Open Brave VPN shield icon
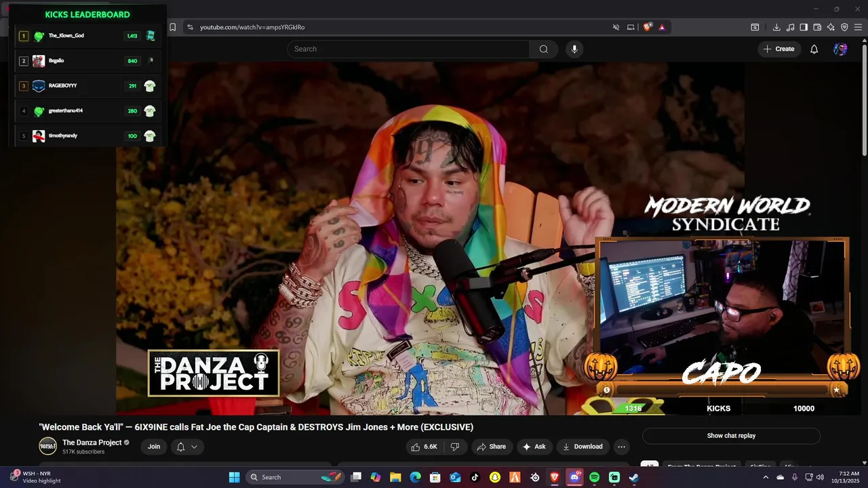The width and height of the screenshot is (868, 488). click(x=844, y=27)
